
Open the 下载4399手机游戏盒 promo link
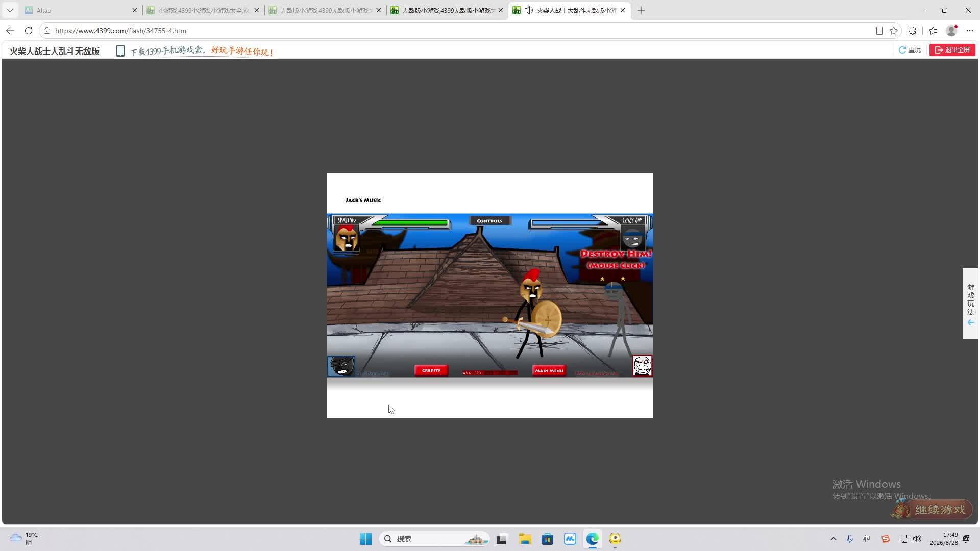(x=202, y=51)
